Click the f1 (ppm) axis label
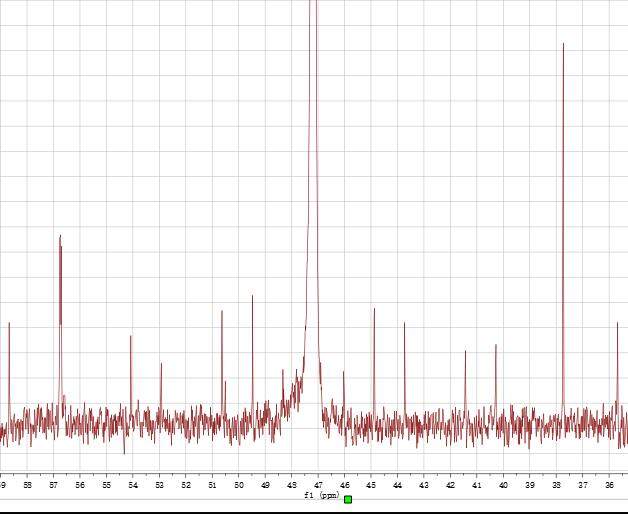The height and width of the screenshot is (514, 628). pos(321,495)
